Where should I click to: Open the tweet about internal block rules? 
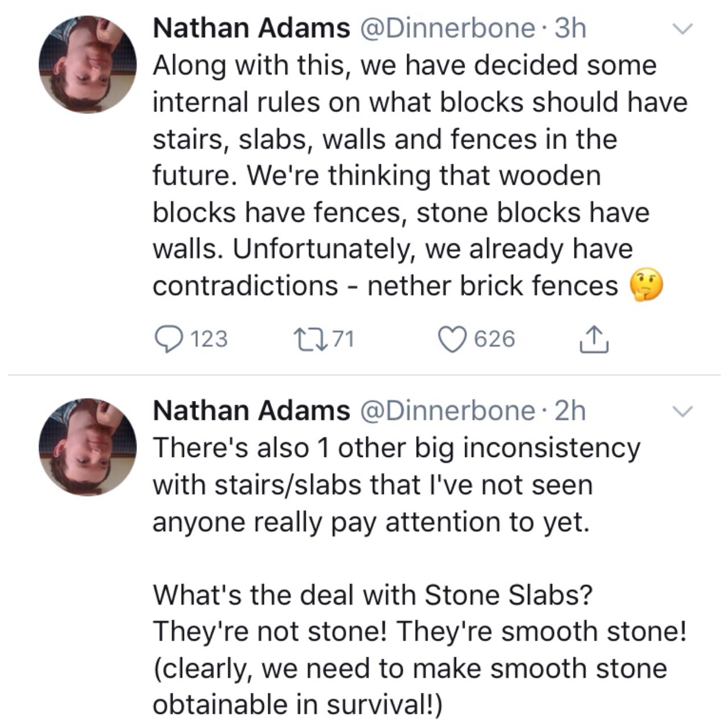click(x=398, y=175)
